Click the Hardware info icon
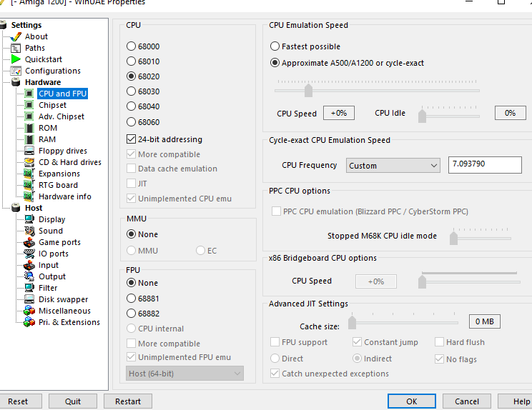Screen dimensions: 532x410 click(x=29, y=196)
